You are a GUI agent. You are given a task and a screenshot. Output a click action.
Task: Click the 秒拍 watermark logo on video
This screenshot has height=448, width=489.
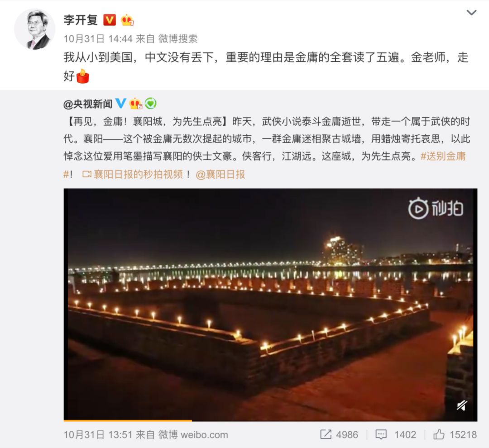pyautogui.click(x=436, y=208)
